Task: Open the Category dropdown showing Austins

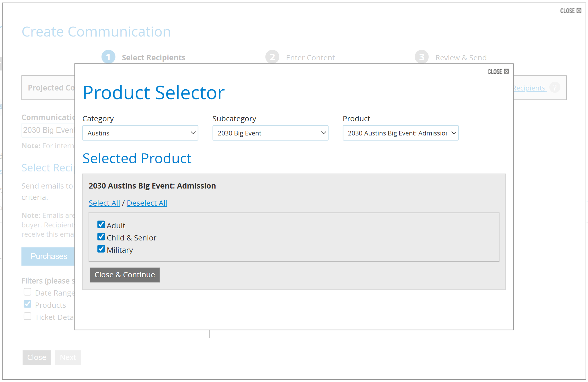Action: coord(140,133)
